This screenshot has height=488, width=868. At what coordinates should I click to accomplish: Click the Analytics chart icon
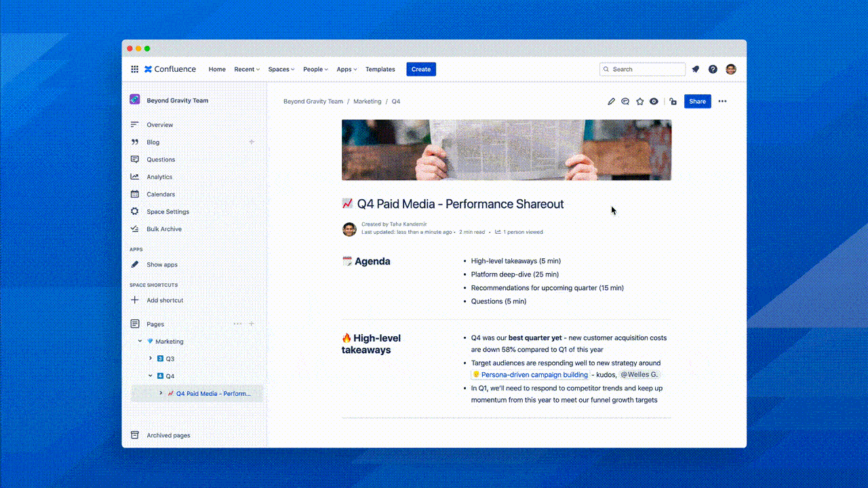point(134,177)
